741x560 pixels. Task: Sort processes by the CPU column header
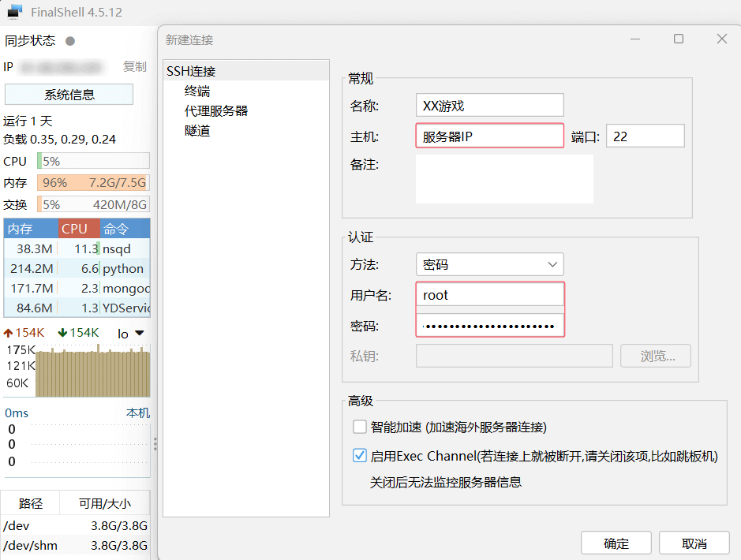(74, 229)
